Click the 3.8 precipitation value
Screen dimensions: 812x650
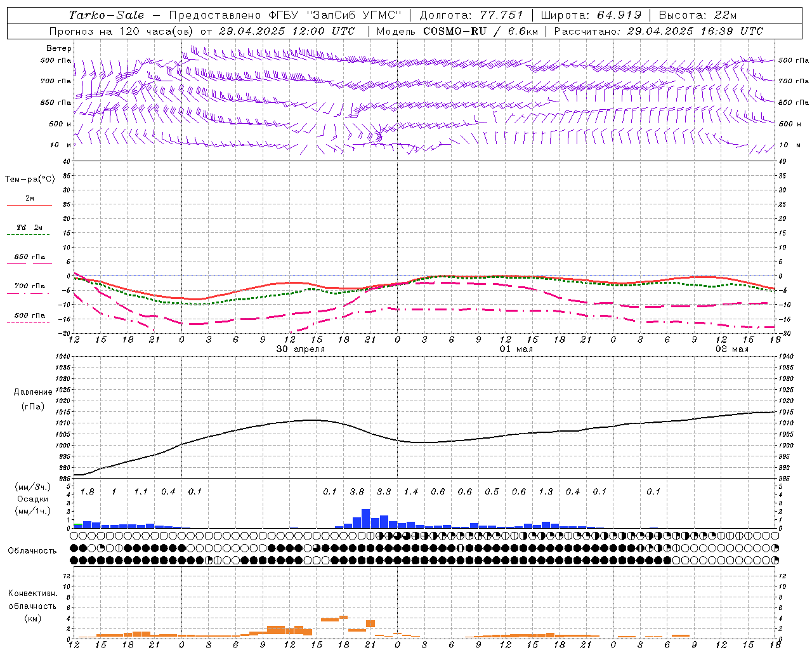(357, 491)
